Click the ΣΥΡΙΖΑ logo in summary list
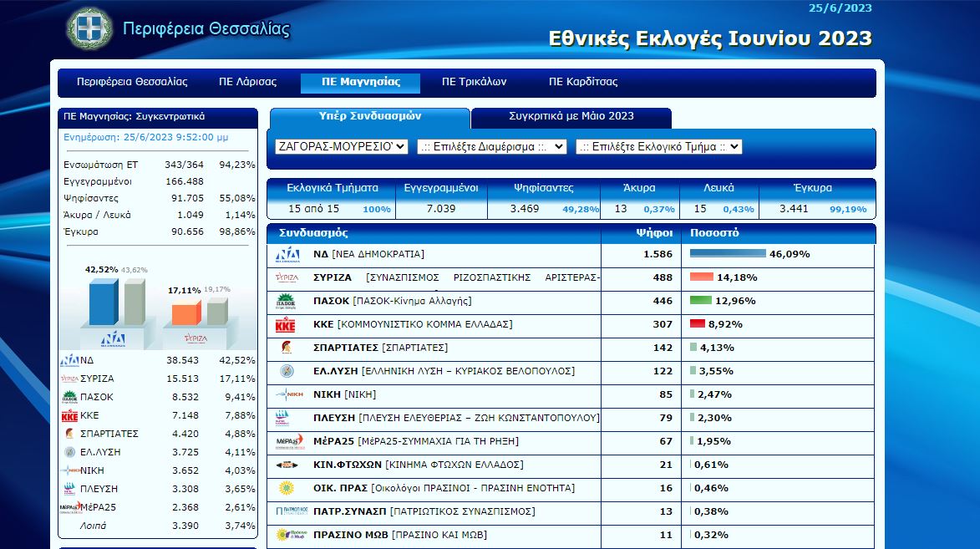This screenshot has height=549, width=980. [x=69, y=379]
